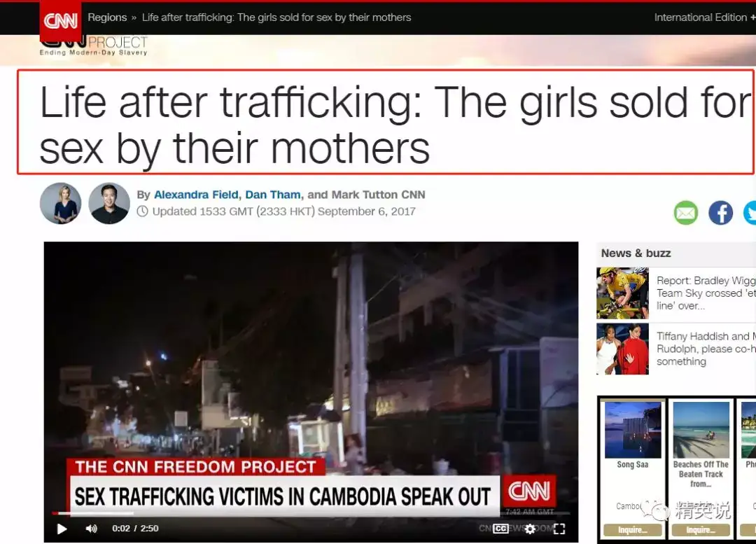The image size is (756, 544).
Task: Go to Regions breadcrumb
Action: point(107,18)
